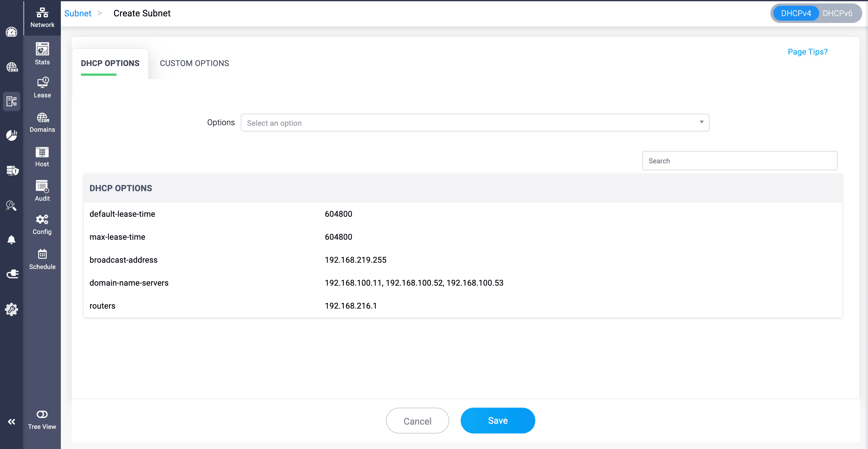Click into the Search field

point(739,161)
